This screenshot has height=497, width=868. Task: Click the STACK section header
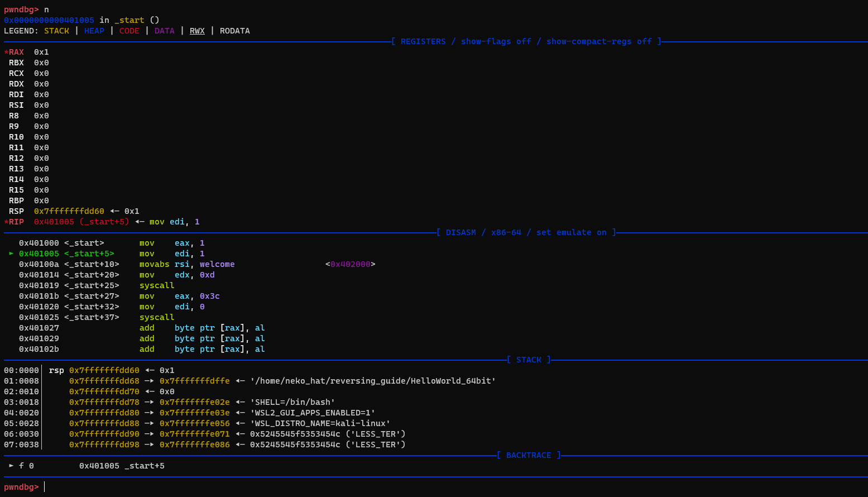(529, 360)
